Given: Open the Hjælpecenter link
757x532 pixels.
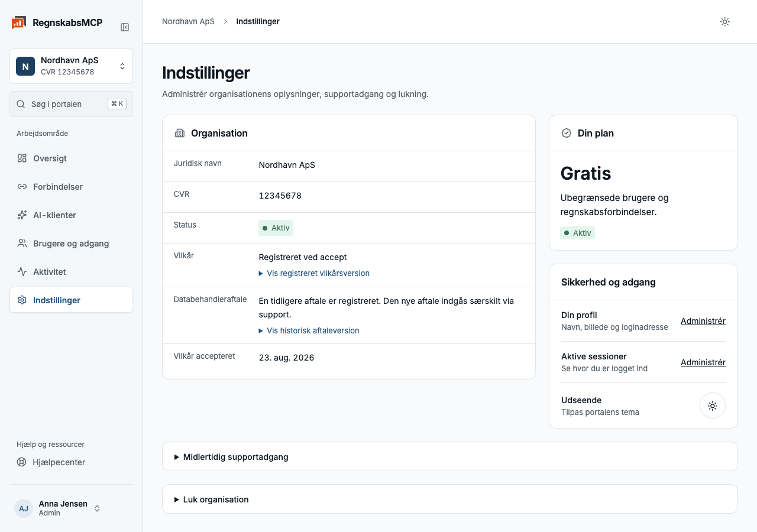Looking at the screenshot, I should point(71,462).
